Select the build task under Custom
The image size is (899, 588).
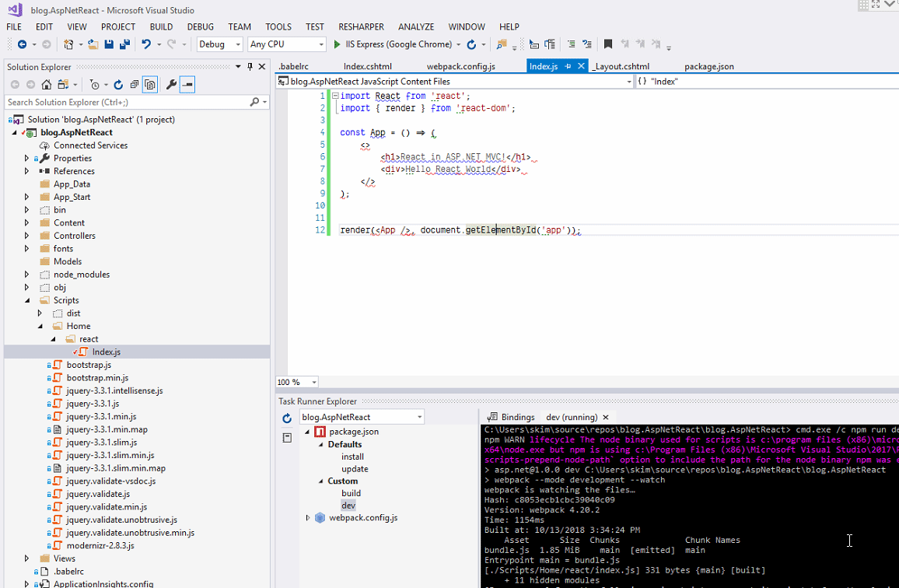point(351,493)
